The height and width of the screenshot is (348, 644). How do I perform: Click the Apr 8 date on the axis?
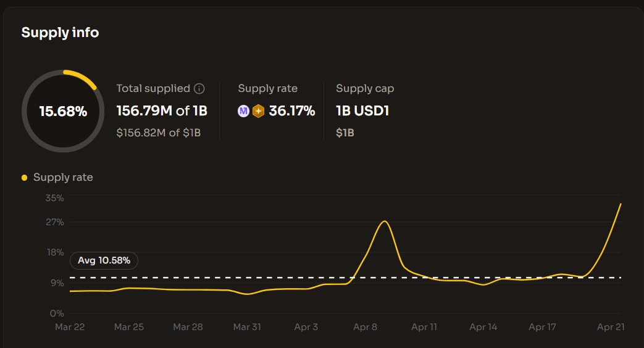pos(365,327)
